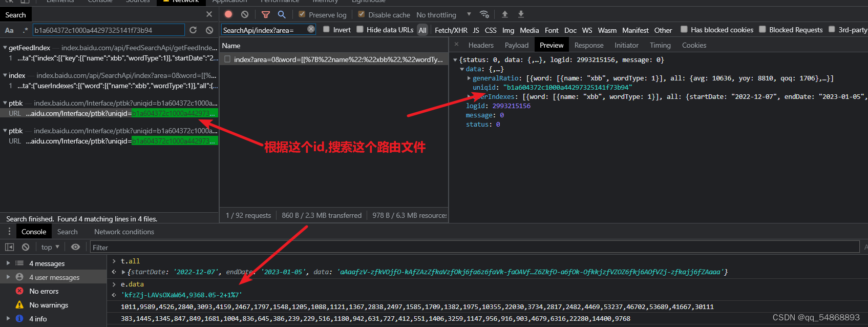
Task: Open the top context dropdown
Action: [x=50, y=247]
